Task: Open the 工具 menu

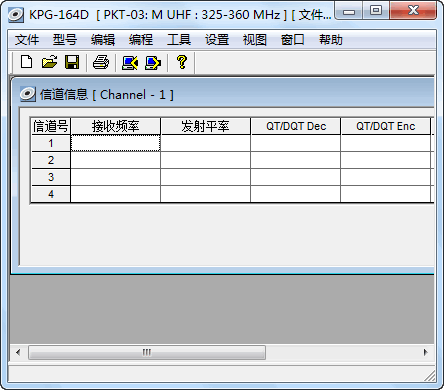Action: (x=179, y=40)
